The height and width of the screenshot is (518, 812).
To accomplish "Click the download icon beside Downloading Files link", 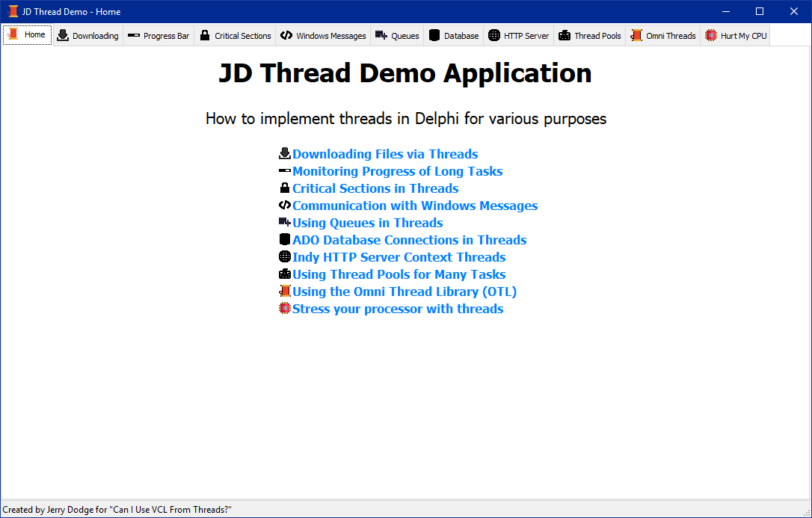I will pyautogui.click(x=284, y=154).
